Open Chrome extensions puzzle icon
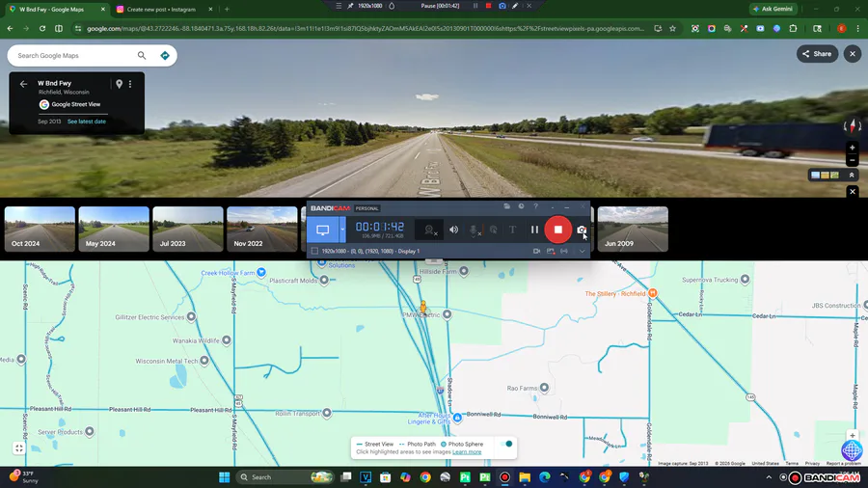Viewport: 868px width, 488px height. coord(794,28)
